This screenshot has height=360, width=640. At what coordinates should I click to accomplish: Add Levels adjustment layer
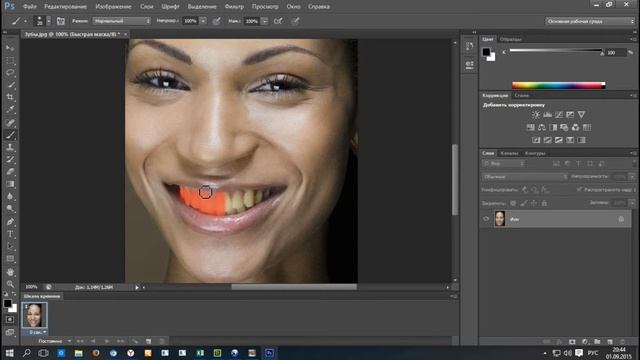tap(547, 115)
